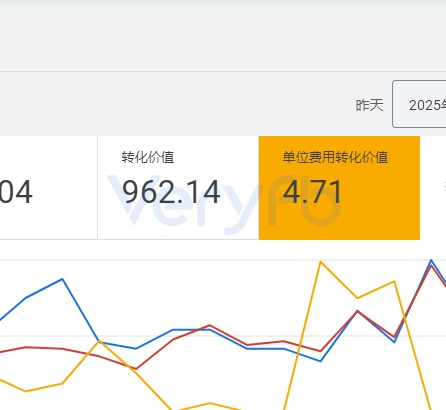Open the date range picker showing 2025年
This screenshot has width=446, height=410.
(419, 104)
